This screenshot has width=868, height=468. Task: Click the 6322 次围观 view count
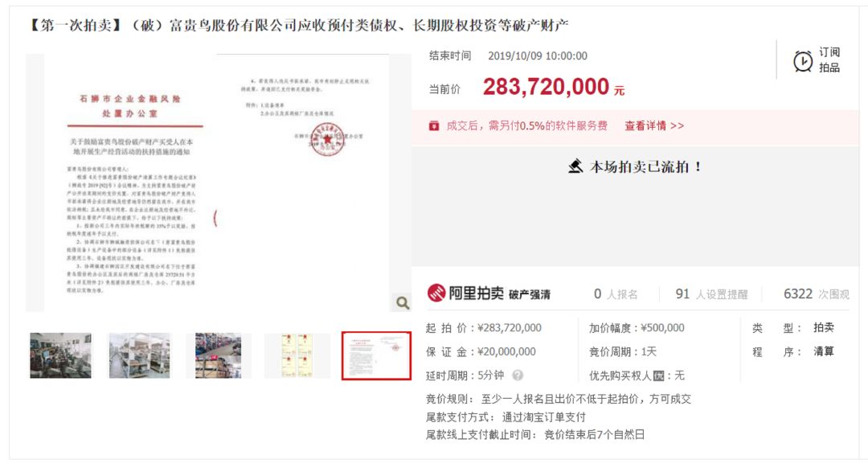(x=816, y=294)
